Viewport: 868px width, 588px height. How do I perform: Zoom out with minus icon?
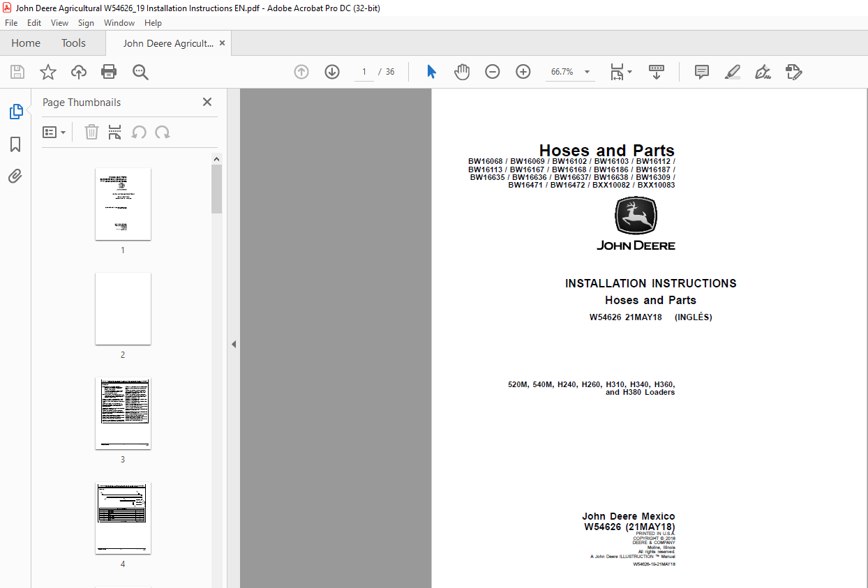[x=493, y=72]
